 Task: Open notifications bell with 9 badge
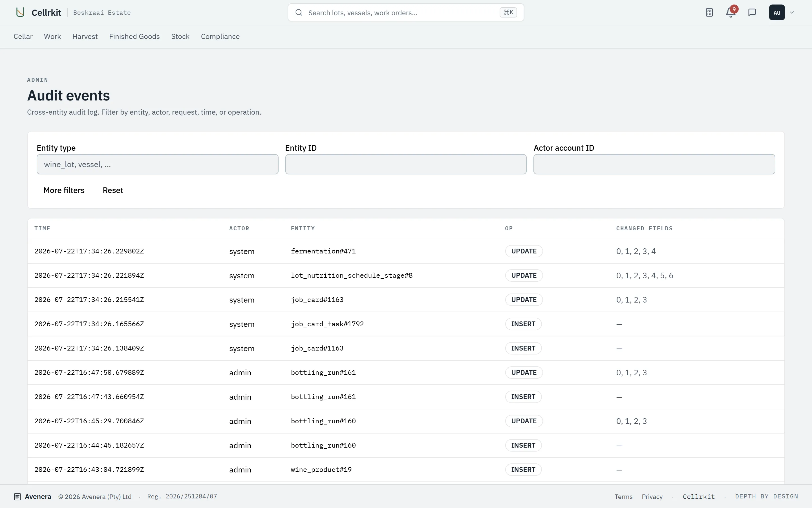[x=731, y=12]
